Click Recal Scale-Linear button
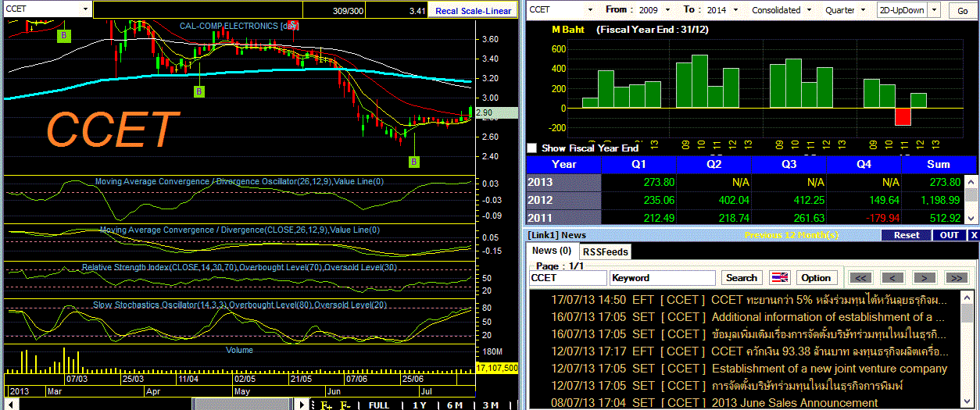This screenshot has width=980, height=410. point(474,11)
